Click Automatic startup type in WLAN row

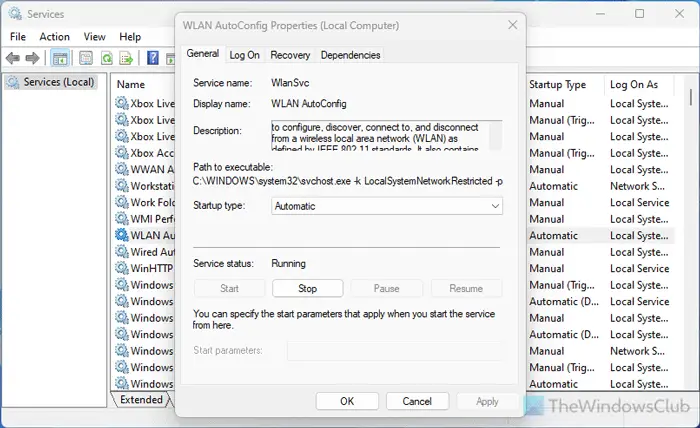point(554,235)
